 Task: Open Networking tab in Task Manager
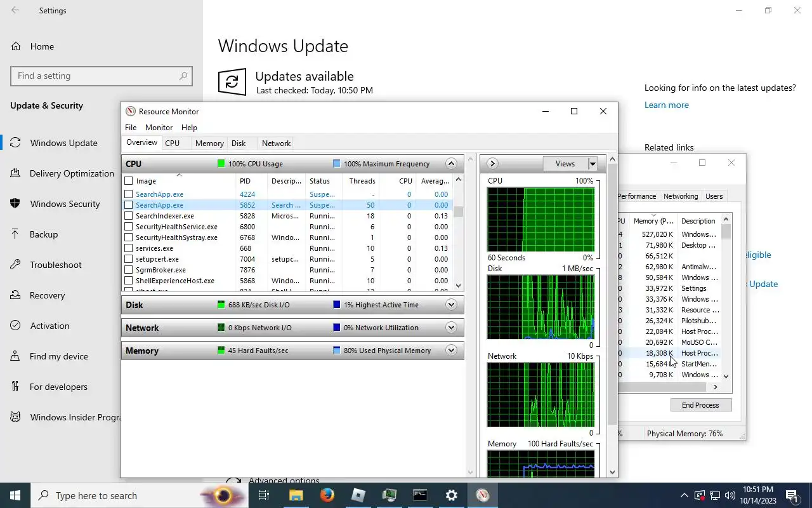click(681, 196)
